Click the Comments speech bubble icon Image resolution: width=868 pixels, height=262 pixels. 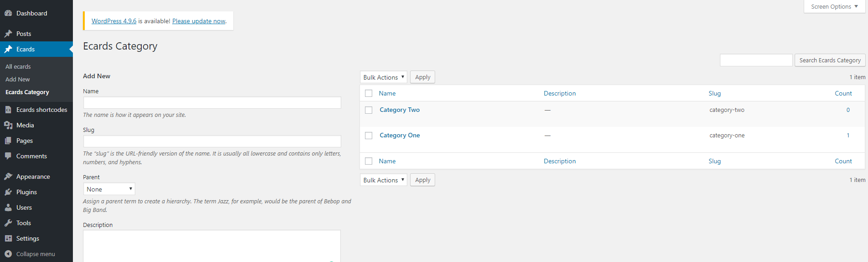[x=8, y=156]
